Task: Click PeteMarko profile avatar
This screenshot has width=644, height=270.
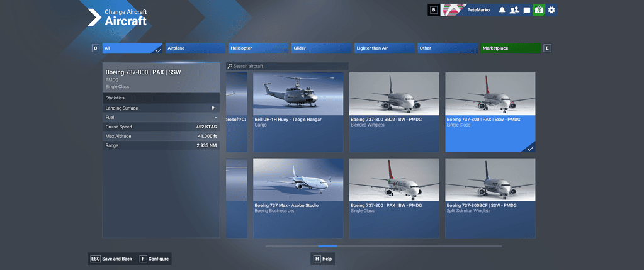Action: [x=452, y=10]
